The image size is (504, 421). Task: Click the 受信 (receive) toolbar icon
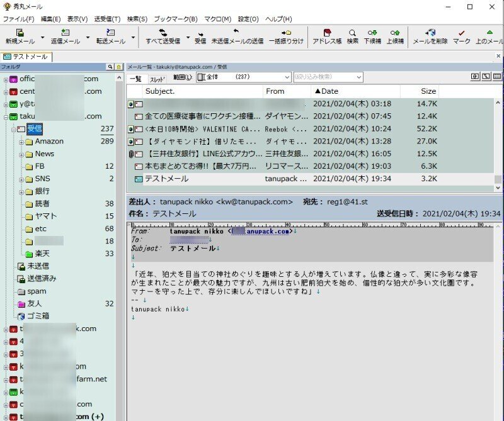(x=200, y=33)
